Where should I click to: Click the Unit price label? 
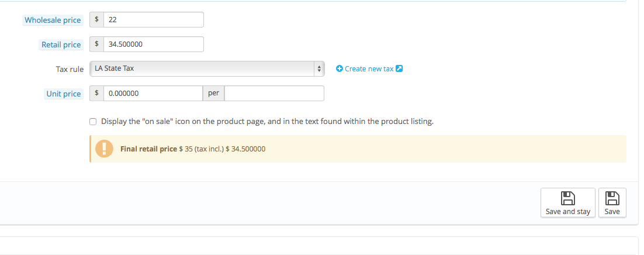point(64,94)
